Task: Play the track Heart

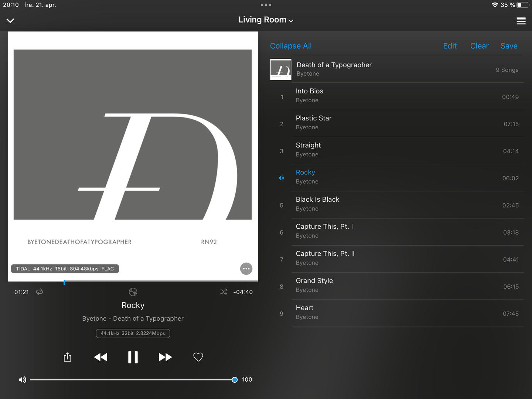Action: tap(397, 313)
